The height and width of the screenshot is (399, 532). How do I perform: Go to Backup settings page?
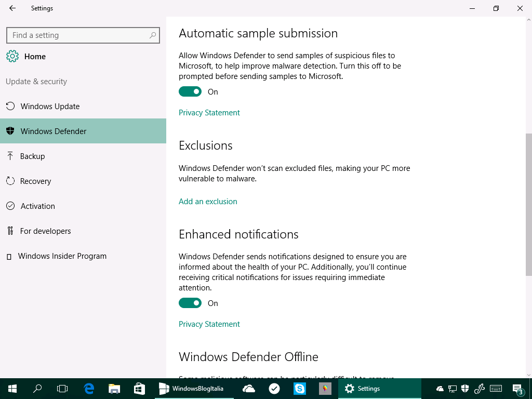tap(83, 156)
